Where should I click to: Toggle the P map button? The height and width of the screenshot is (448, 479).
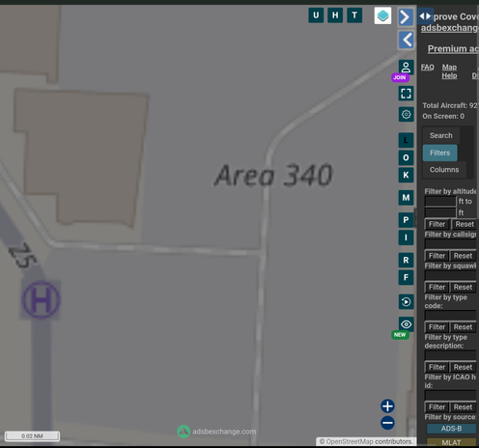tap(406, 220)
